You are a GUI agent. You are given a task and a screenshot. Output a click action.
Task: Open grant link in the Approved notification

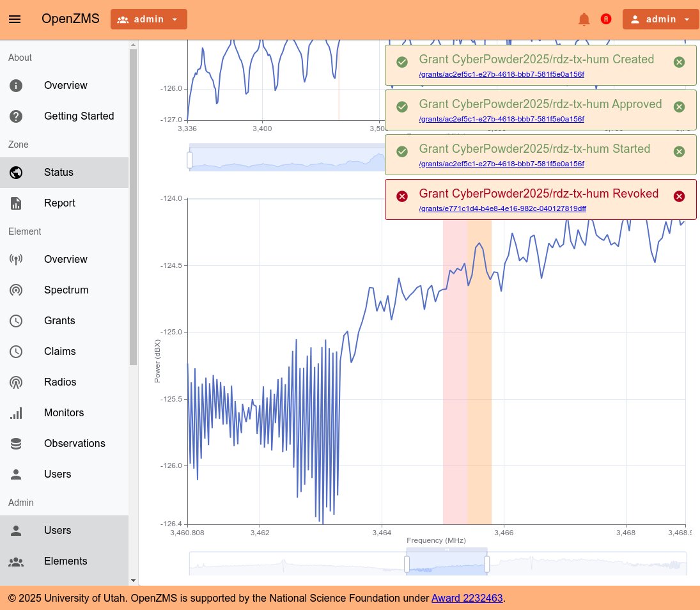[501, 119]
